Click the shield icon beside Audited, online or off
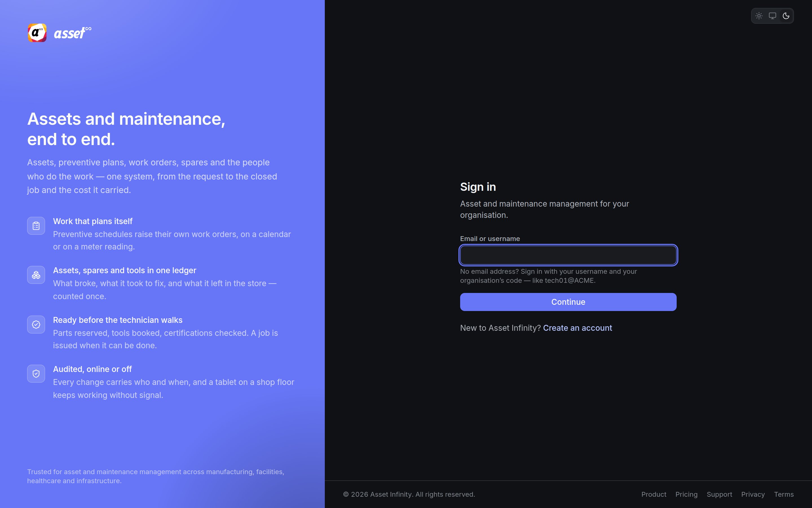Image resolution: width=812 pixels, height=508 pixels. pos(36,374)
